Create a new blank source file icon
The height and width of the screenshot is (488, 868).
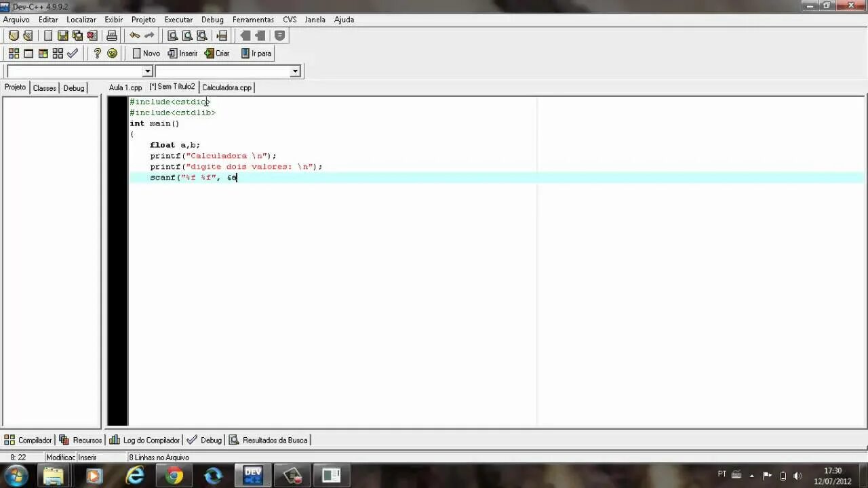pyautogui.click(x=48, y=36)
